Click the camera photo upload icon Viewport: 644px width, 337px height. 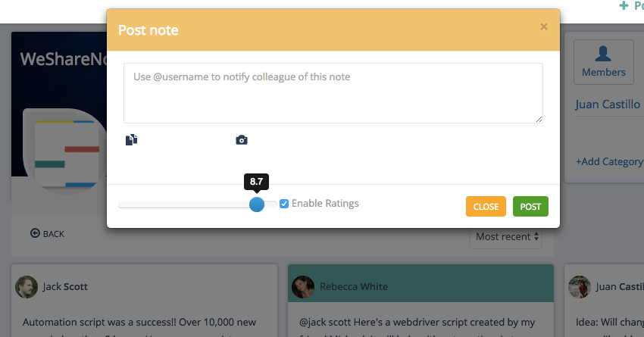pyautogui.click(x=242, y=140)
